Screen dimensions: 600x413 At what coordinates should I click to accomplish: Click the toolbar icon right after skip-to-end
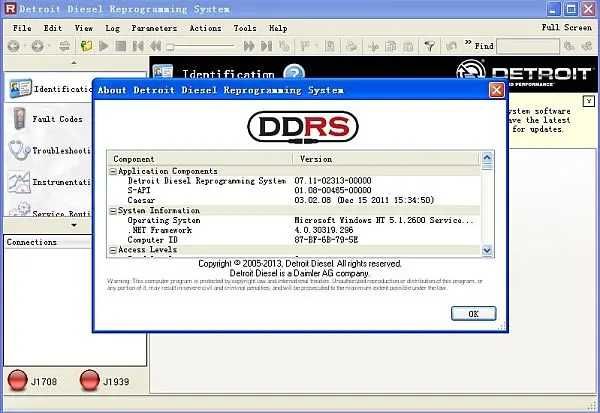click(284, 46)
